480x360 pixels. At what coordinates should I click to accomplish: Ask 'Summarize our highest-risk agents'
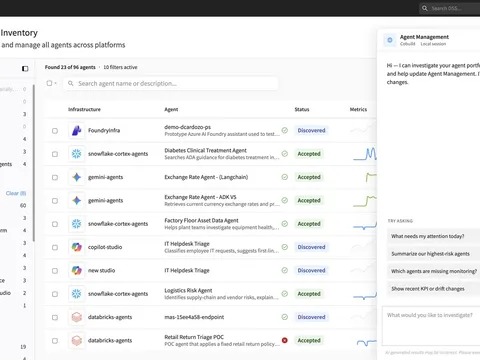click(x=434, y=254)
